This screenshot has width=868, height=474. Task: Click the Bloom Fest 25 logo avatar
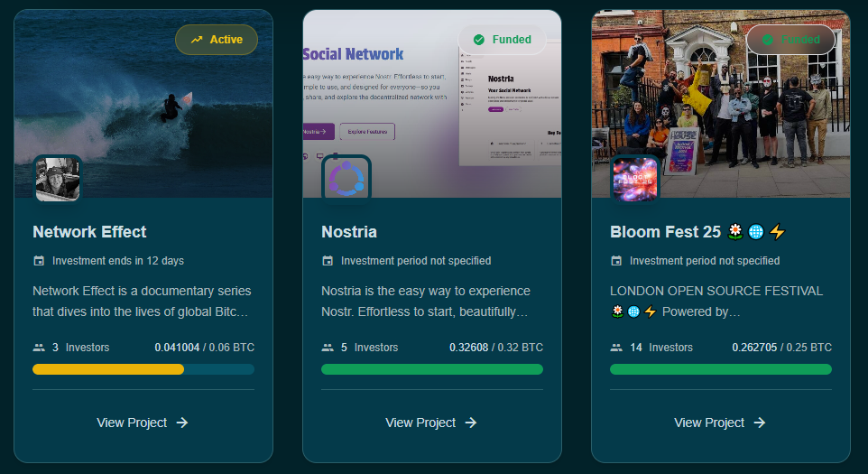click(x=635, y=180)
